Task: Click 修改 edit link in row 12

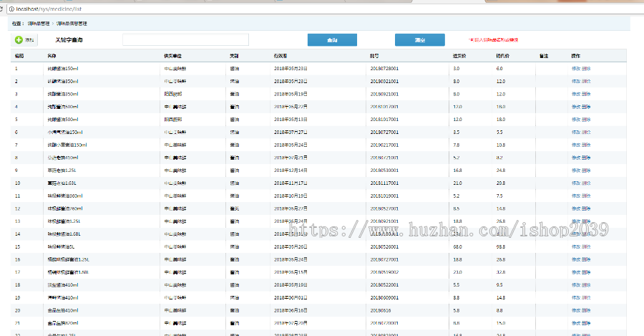Action: tap(576, 208)
